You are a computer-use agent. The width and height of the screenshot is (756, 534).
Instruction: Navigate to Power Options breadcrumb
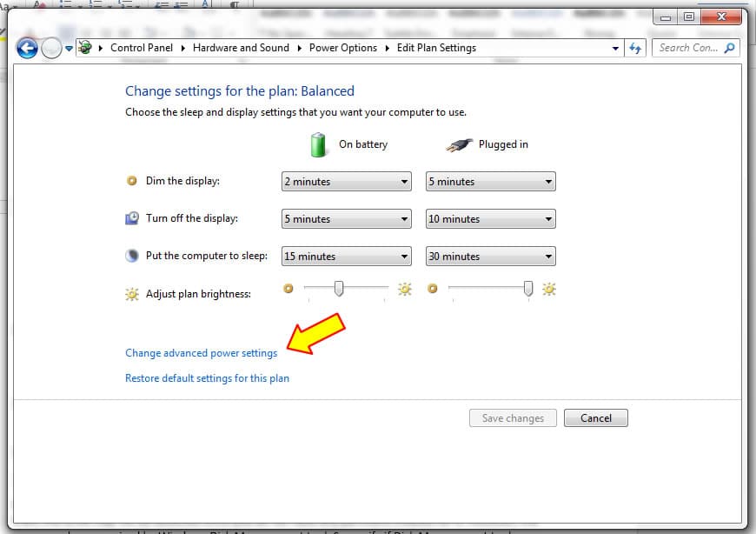[343, 48]
